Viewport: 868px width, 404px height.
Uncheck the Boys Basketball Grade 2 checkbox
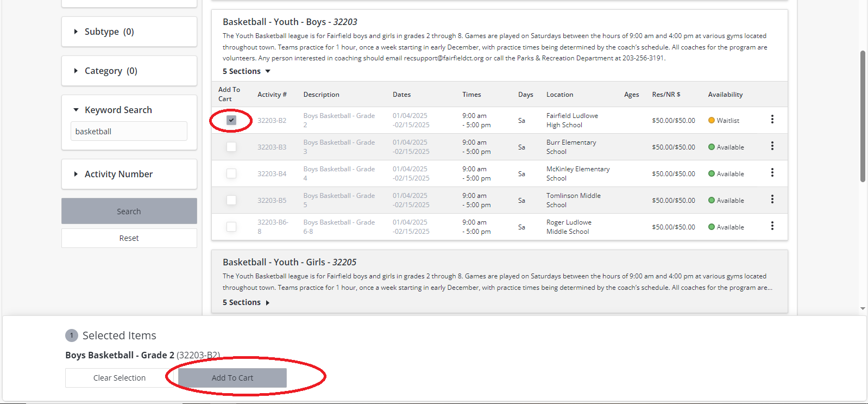tap(231, 120)
